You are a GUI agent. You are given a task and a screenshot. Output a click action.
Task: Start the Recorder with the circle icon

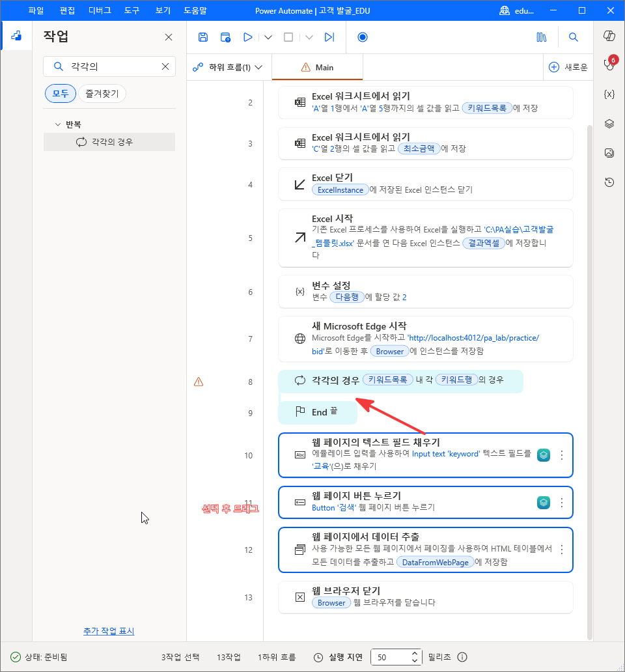363,37
